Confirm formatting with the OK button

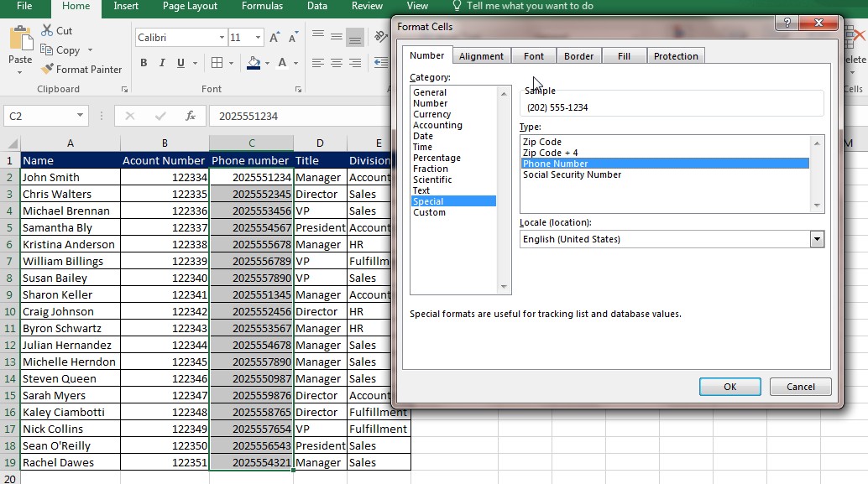pyautogui.click(x=729, y=387)
